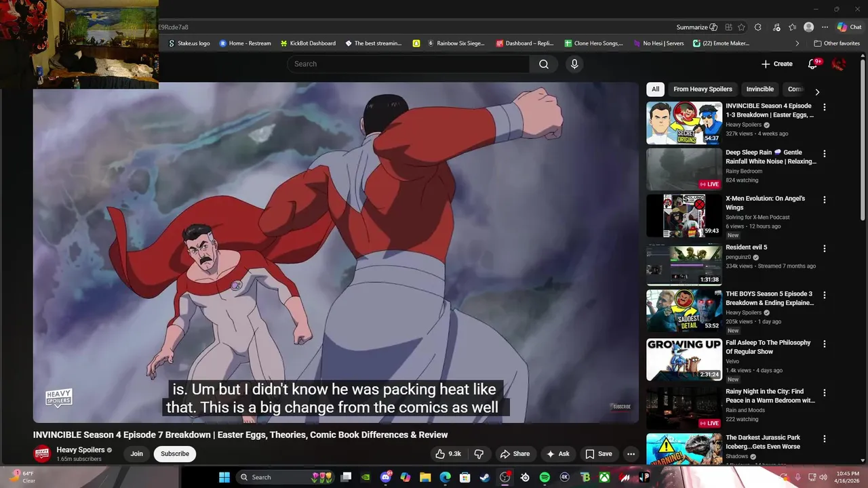
Task: Open the Clone Hero Songs bookmark
Action: click(593, 43)
